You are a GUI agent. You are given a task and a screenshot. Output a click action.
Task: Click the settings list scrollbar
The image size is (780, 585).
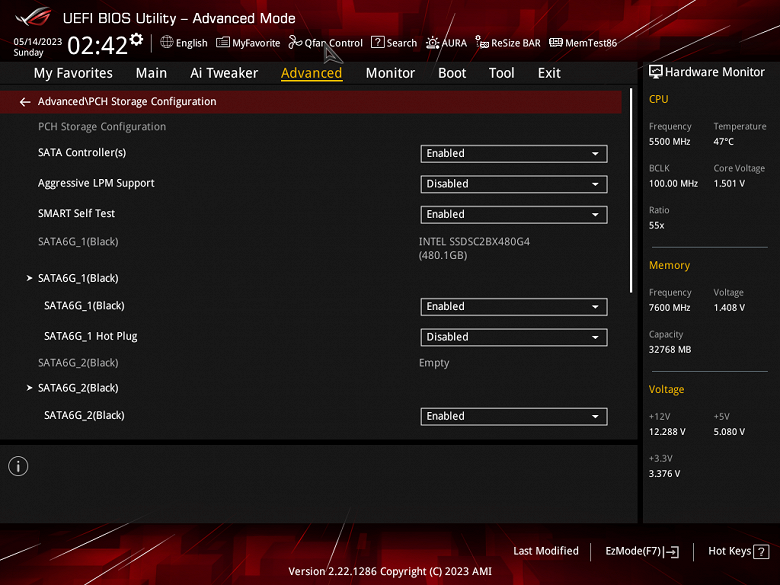coord(631,191)
